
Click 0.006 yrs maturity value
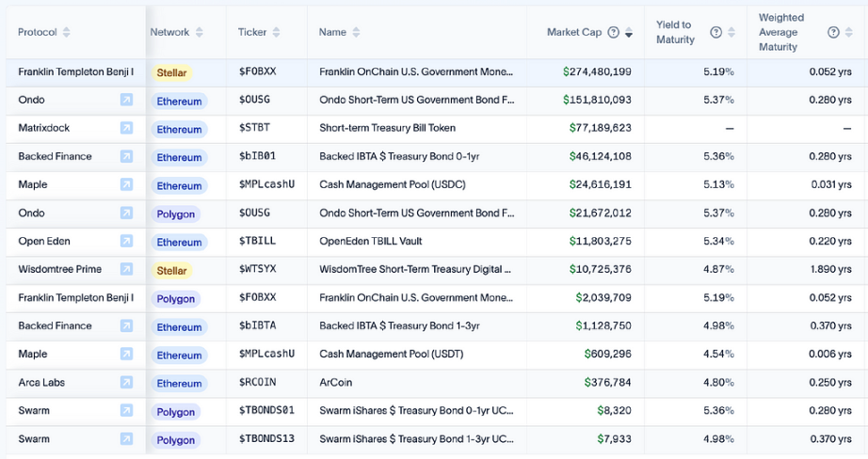[830, 354]
